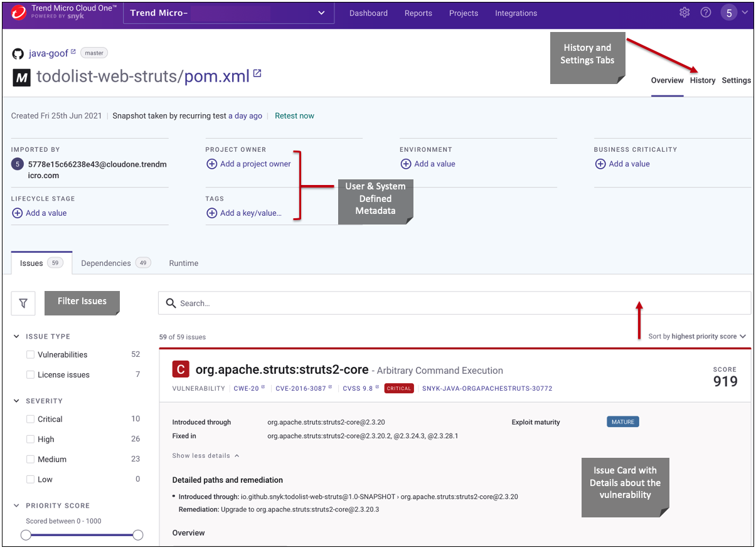Click plus icon under Environment
This screenshot has height=550, width=756.
(x=406, y=164)
